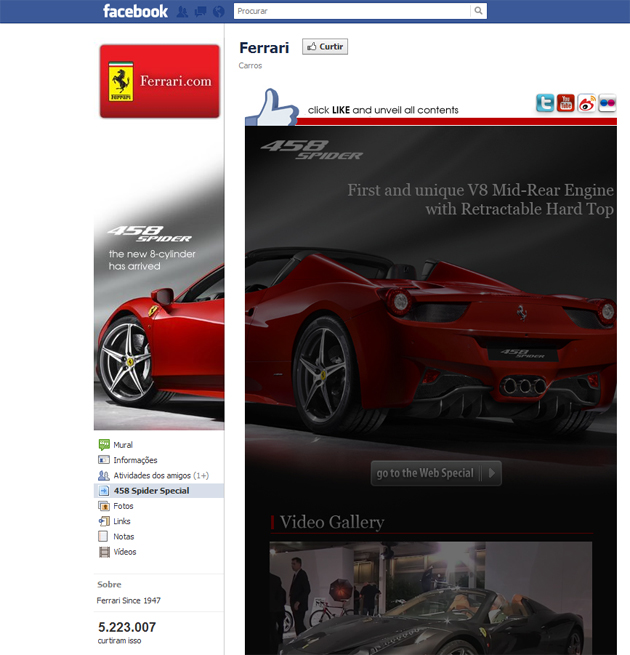Click the Mural speech bubble icon
This screenshot has height=655, width=630.
coord(104,445)
